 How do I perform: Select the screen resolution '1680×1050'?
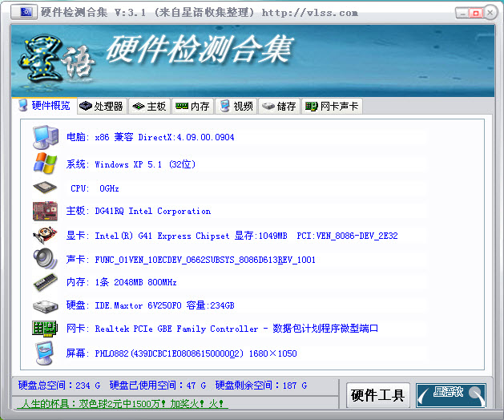273,353
